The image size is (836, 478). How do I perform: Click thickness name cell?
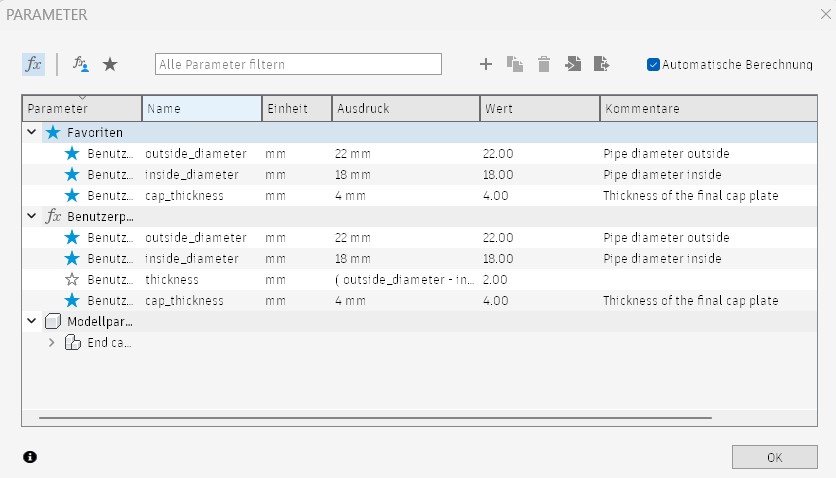coord(172,280)
